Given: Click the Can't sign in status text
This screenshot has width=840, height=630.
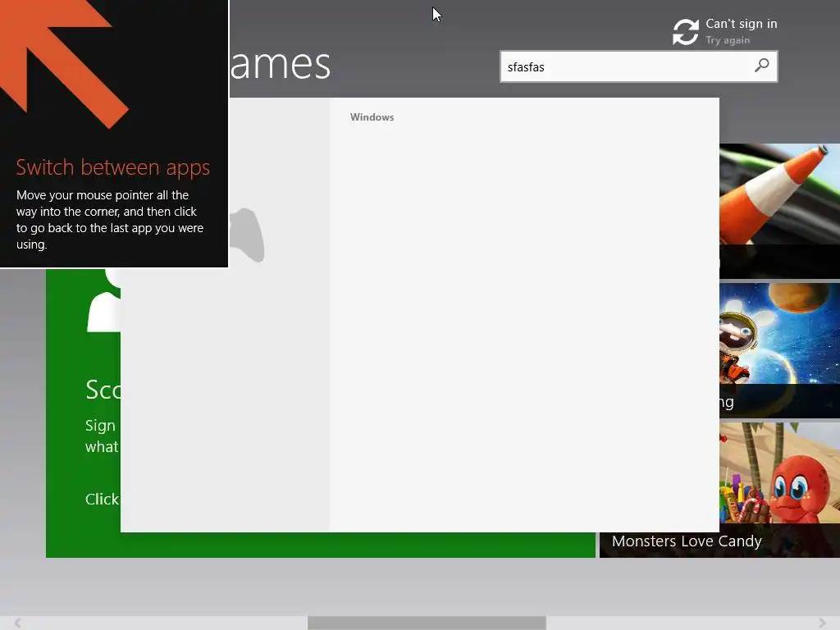Looking at the screenshot, I should (x=742, y=24).
